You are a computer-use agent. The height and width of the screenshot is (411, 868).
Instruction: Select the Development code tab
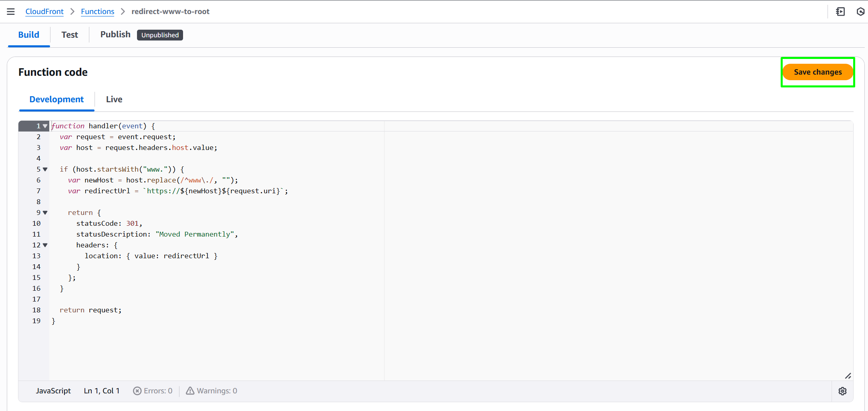point(56,99)
